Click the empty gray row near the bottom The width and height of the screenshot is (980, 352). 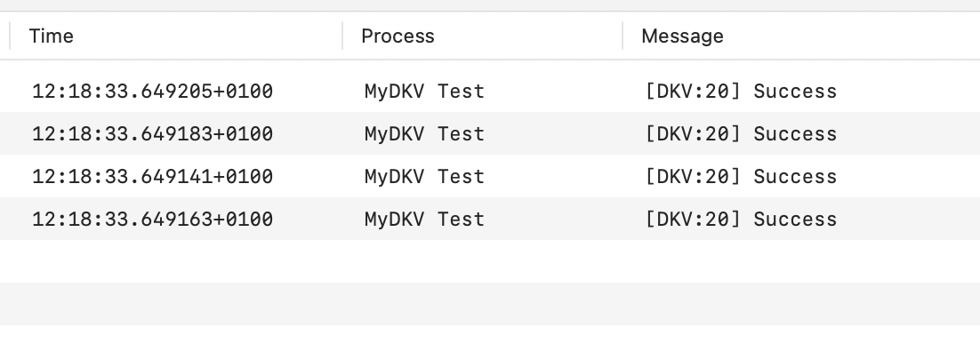pyautogui.click(x=490, y=304)
